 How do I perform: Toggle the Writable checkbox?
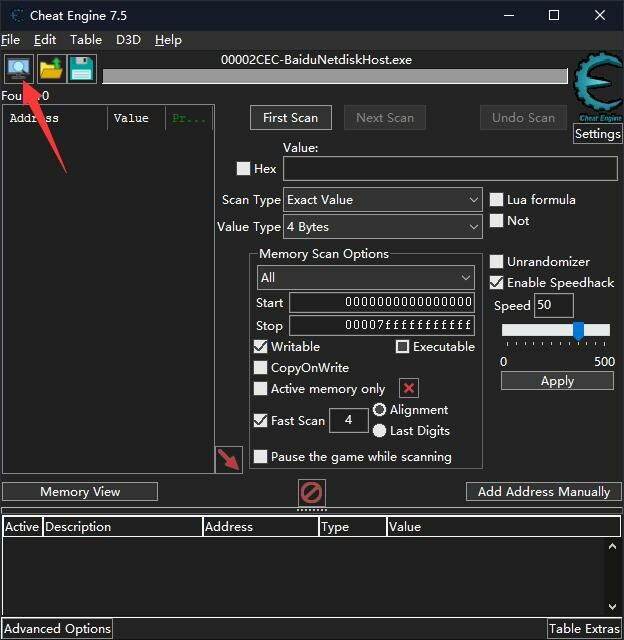(x=261, y=347)
